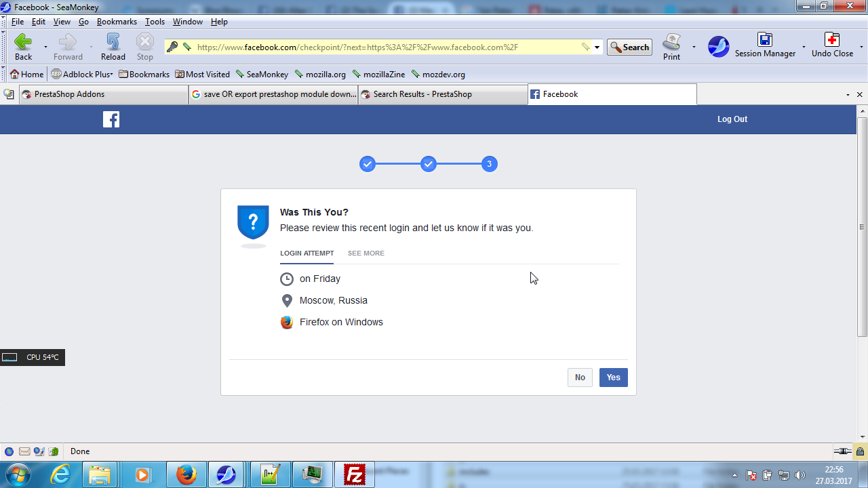
Task: Open the Bookmarks menu in the menu bar
Action: pos(117,22)
